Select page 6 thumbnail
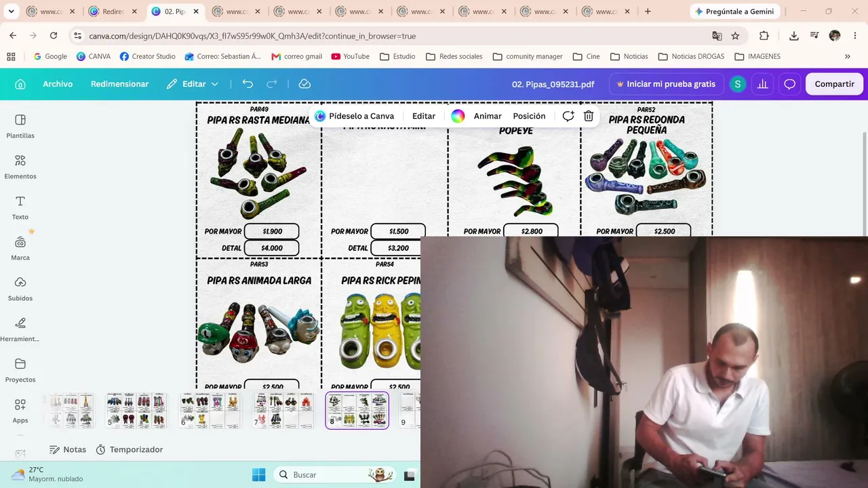Viewport: 868px width, 488px height. point(210,411)
